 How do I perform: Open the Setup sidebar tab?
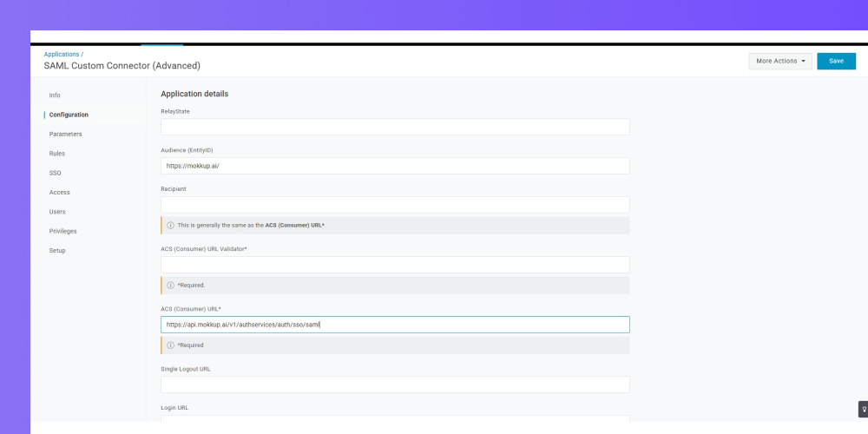point(57,250)
